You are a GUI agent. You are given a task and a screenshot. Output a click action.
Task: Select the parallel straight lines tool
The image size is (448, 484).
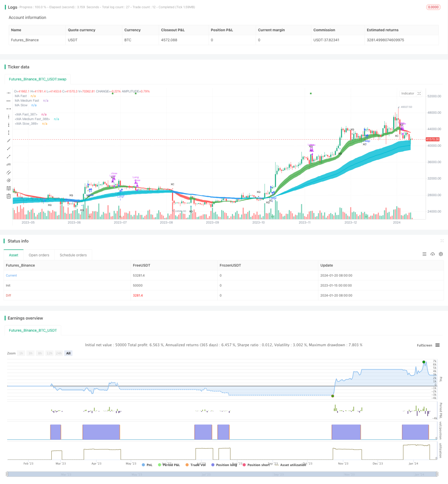tap(9, 180)
